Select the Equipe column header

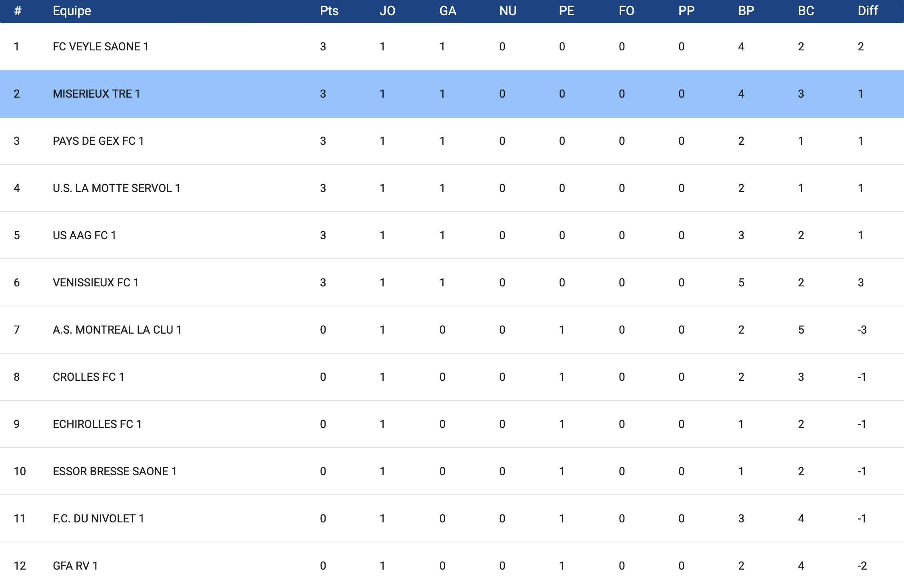coord(72,11)
